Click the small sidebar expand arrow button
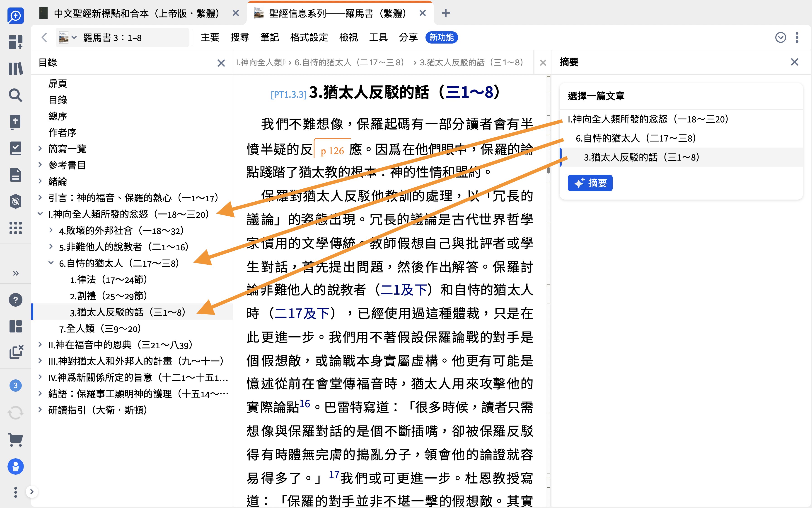Viewport: 812px width, 508px height. click(32, 492)
